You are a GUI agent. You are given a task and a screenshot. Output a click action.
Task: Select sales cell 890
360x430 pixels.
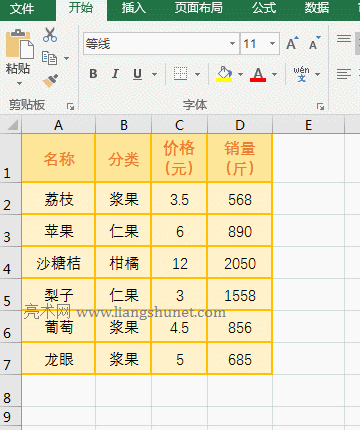click(240, 230)
